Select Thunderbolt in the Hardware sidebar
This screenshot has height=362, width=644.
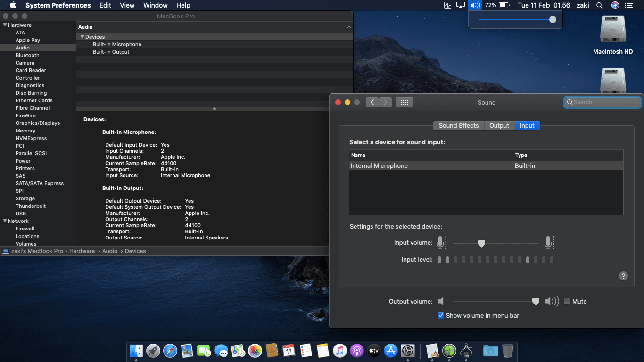coord(31,206)
